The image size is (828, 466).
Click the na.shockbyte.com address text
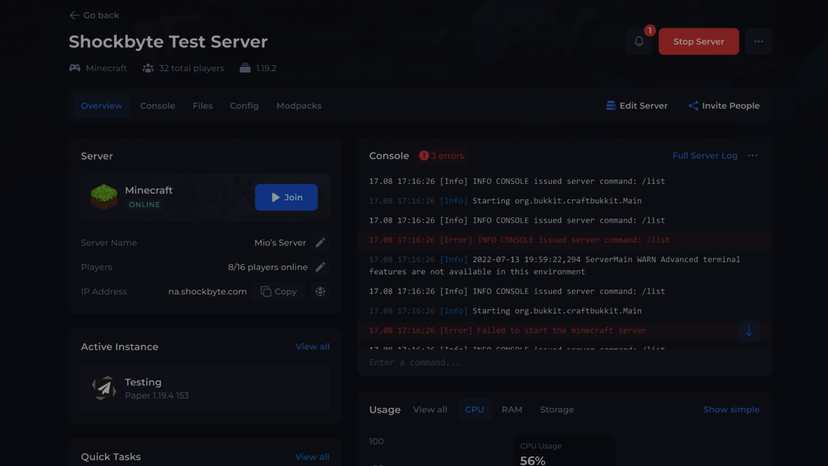[x=208, y=292]
